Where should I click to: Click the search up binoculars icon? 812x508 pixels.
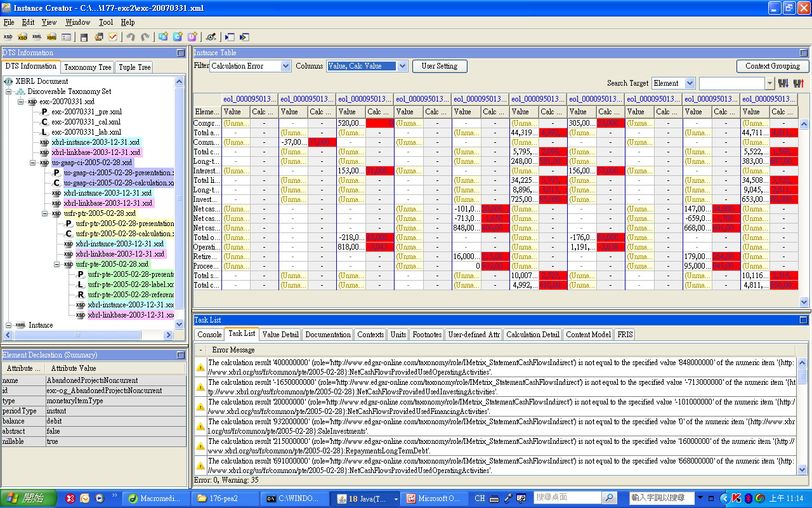pos(799,83)
